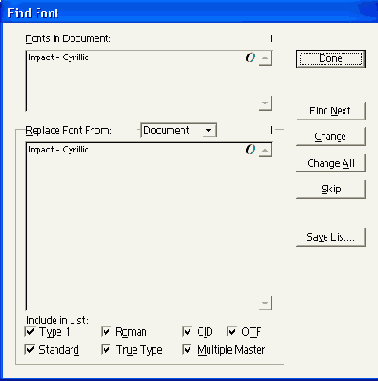Click the OpenType icon in Fonts in Document list
This screenshot has width=378, height=381.
click(x=250, y=58)
